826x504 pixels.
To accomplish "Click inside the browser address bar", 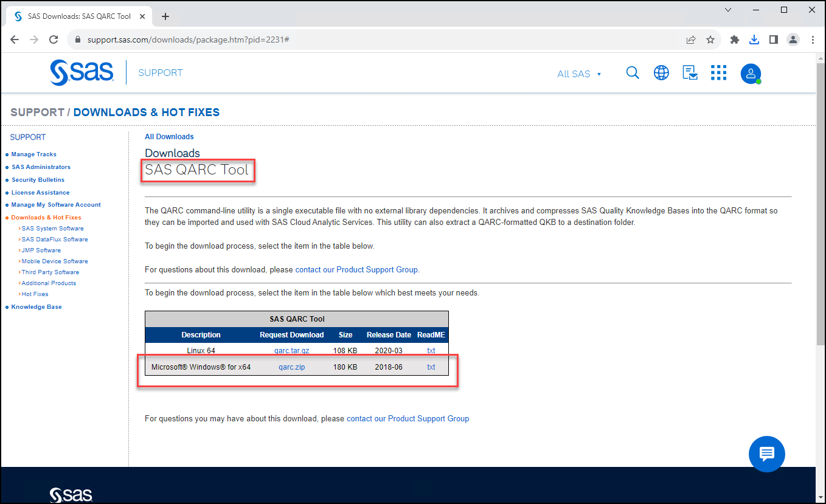I will pyautogui.click(x=243, y=39).
